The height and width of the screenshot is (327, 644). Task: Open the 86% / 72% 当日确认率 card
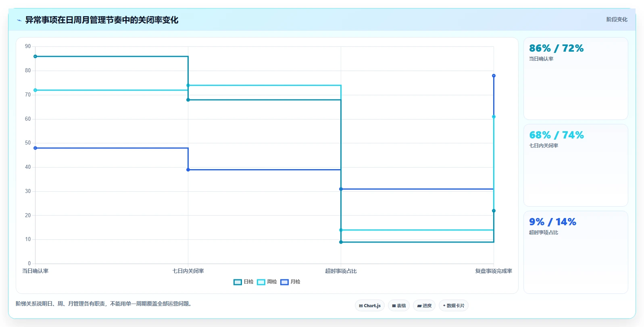coord(576,79)
